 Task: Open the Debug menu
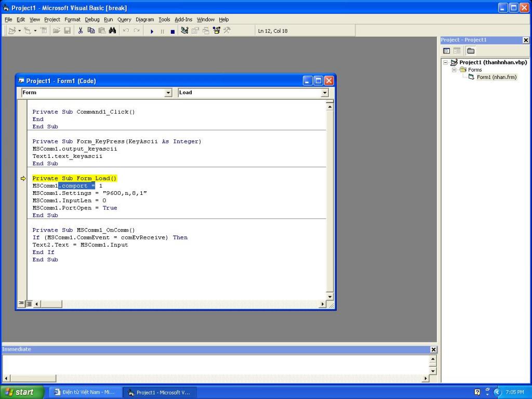click(x=92, y=20)
